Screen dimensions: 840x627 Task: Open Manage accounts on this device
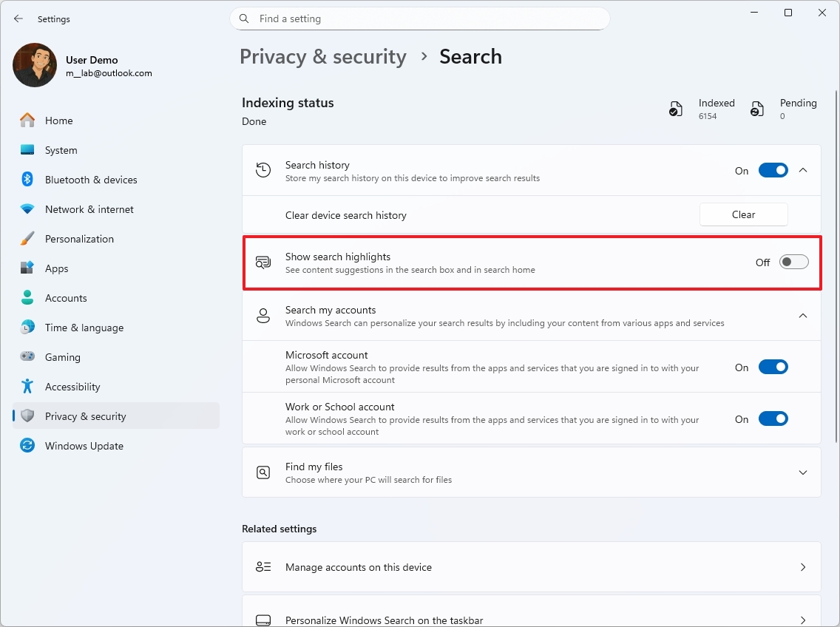531,566
